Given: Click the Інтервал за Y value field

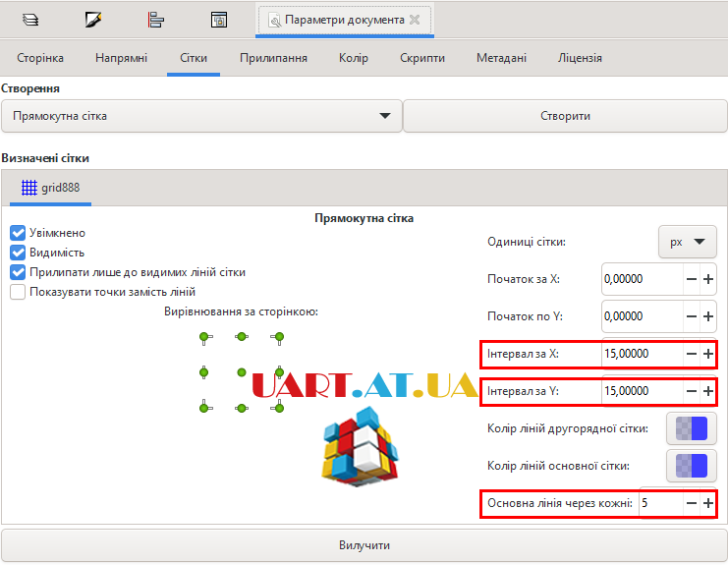Looking at the screenshot, I should click(643, 391).
